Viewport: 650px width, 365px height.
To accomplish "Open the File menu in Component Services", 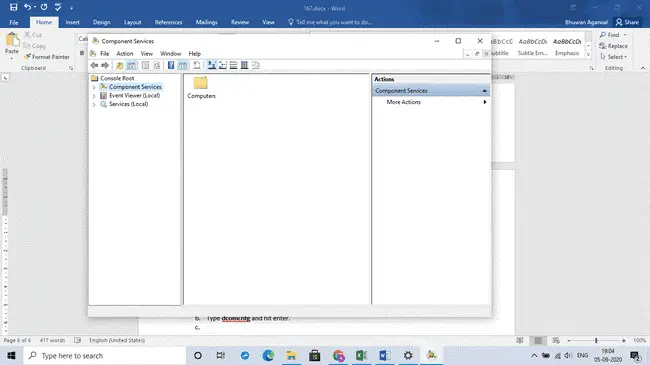I will pyautogui.click(x=104, y=54).
